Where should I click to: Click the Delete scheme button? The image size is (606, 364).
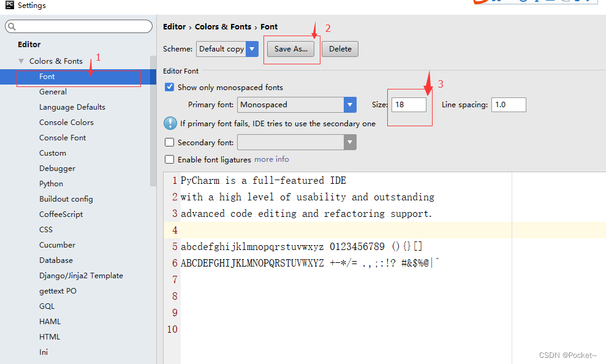tap(340, 49)
